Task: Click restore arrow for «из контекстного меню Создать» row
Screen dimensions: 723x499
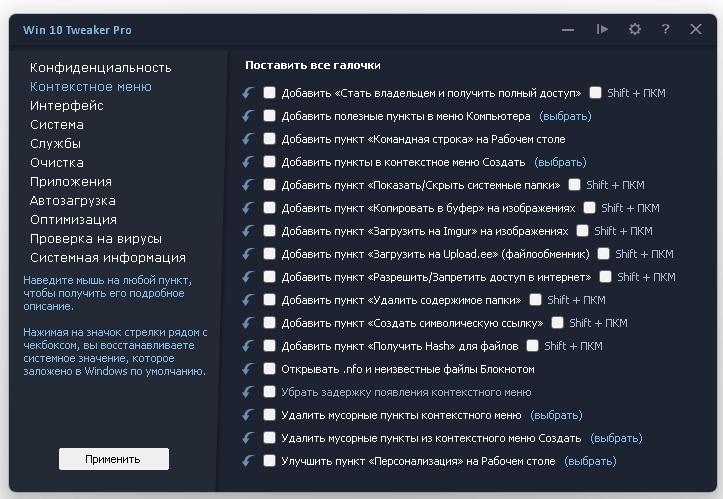Action: point(248,438)
